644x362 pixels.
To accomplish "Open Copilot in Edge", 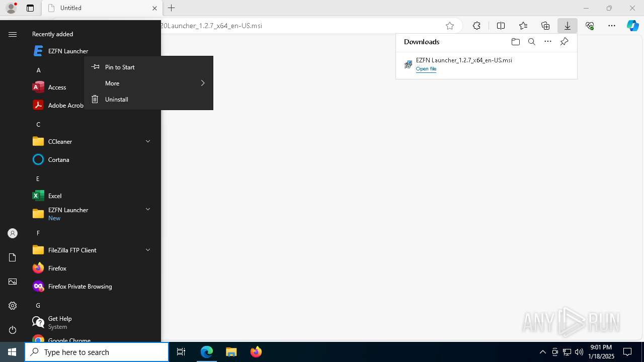I will pyautogui.click(x=632, y=26).
